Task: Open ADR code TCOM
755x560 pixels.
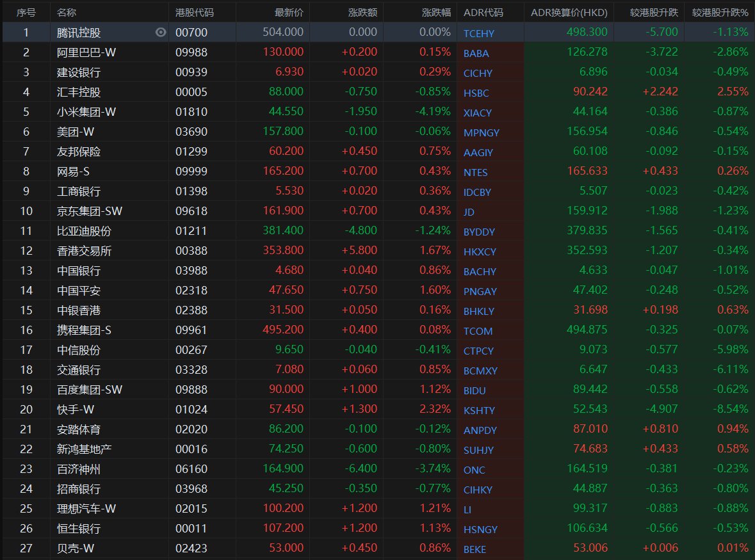Action: pyautogui.click(x=478, y=331)
